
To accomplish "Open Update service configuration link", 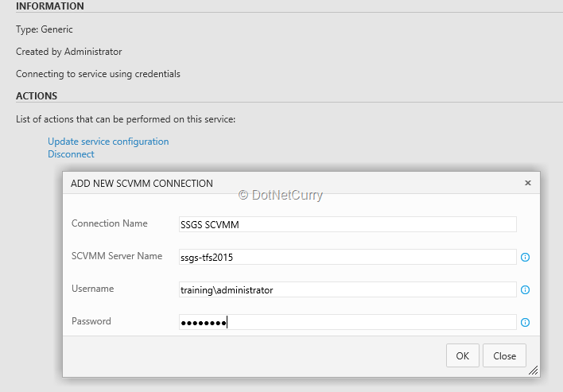I will tap(108, 142).
